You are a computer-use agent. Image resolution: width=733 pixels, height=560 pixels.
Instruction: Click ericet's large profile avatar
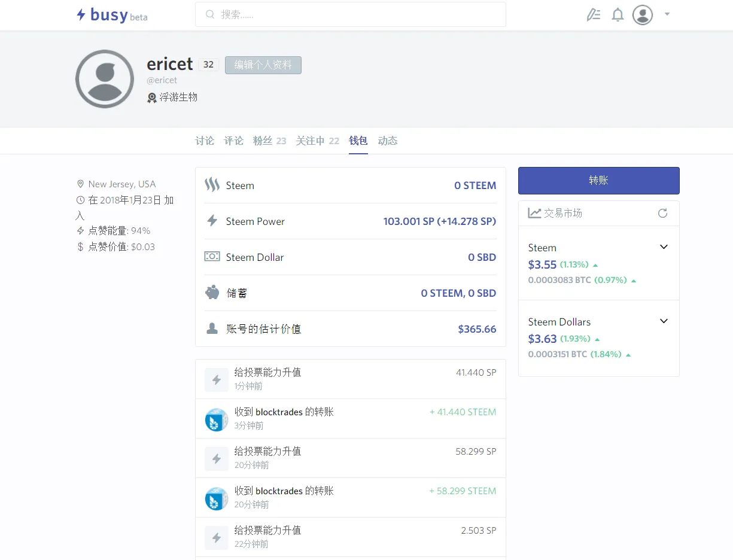point(105,79)
